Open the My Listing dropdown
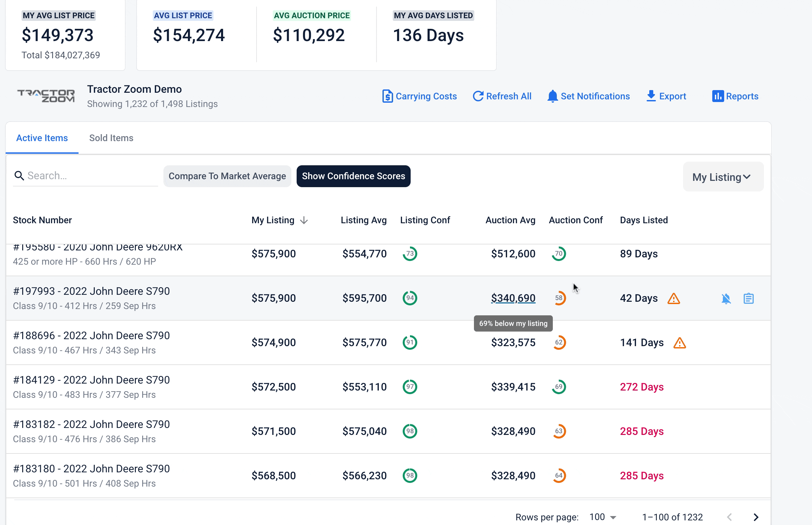The height and width of the screenshot is (525, 812). (x=723, y=177)
